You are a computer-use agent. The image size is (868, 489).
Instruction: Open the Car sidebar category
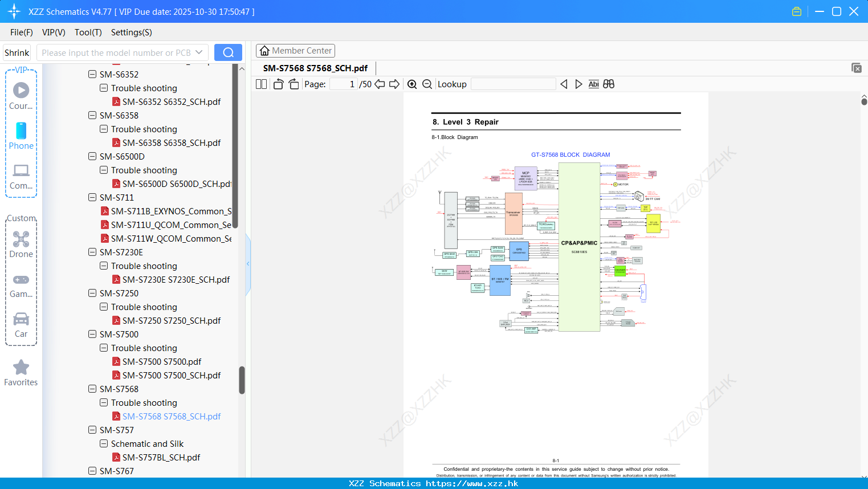21,325
